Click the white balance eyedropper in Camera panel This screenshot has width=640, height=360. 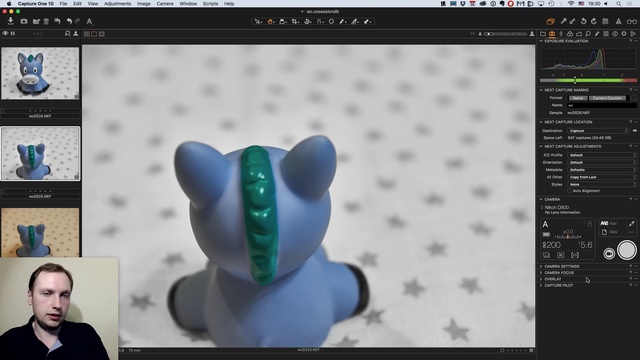pyautogui.click(x=631, y=223)
